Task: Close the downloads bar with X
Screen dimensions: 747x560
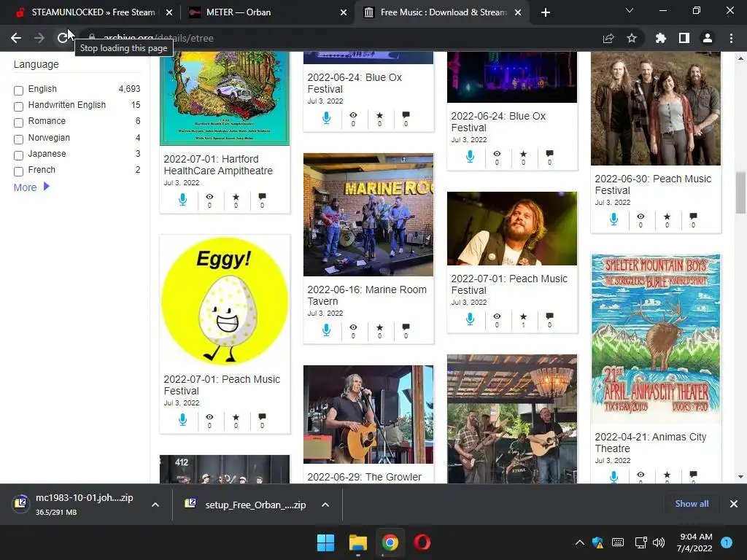Action: 734,504
